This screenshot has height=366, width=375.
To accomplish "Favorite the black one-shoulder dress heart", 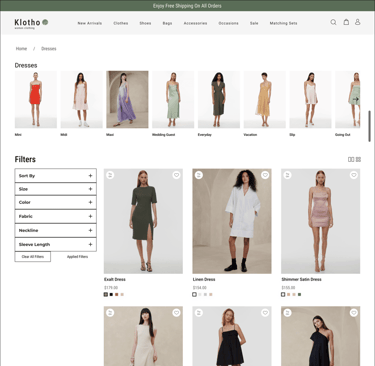I will (x=354, y=312).
